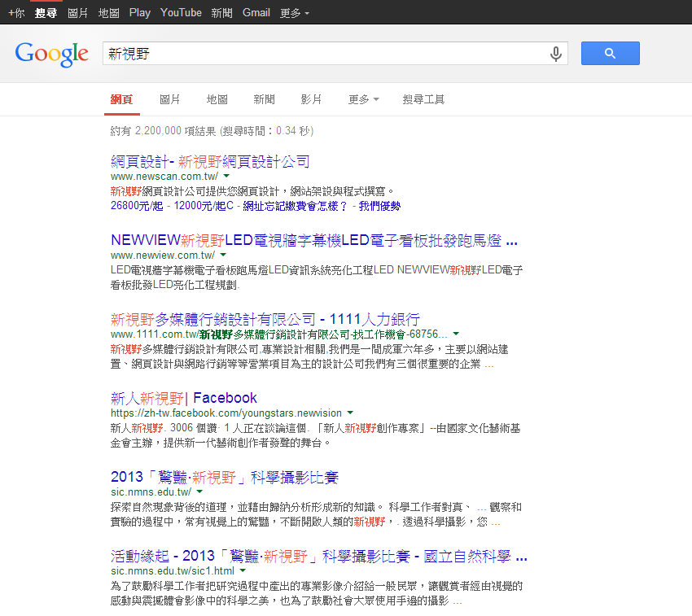Image resolution: width=692 pixels, height=616 pixels.
Task: Open the +你 link in top bar
Action: pyautogui.click(x=16, y=13)
